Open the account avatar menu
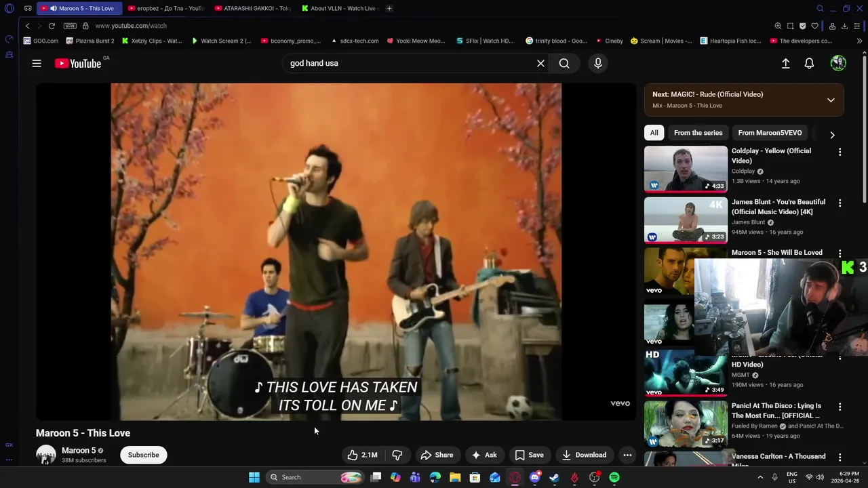The height and width of the screenshot is (488, 868). (x=838, y=63)
